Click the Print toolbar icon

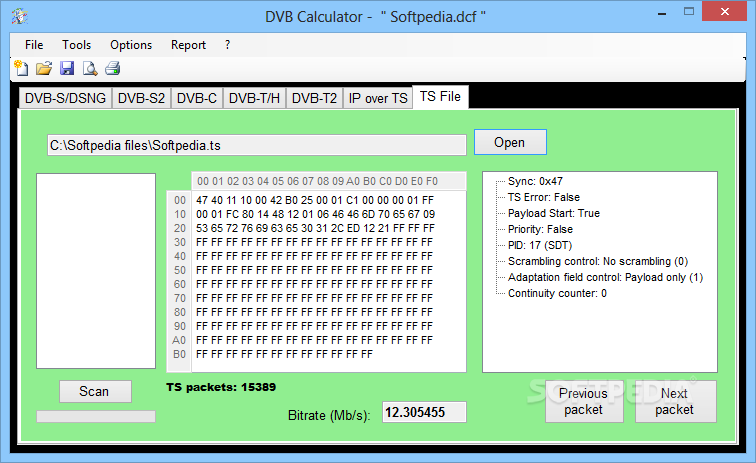(113, 68)
